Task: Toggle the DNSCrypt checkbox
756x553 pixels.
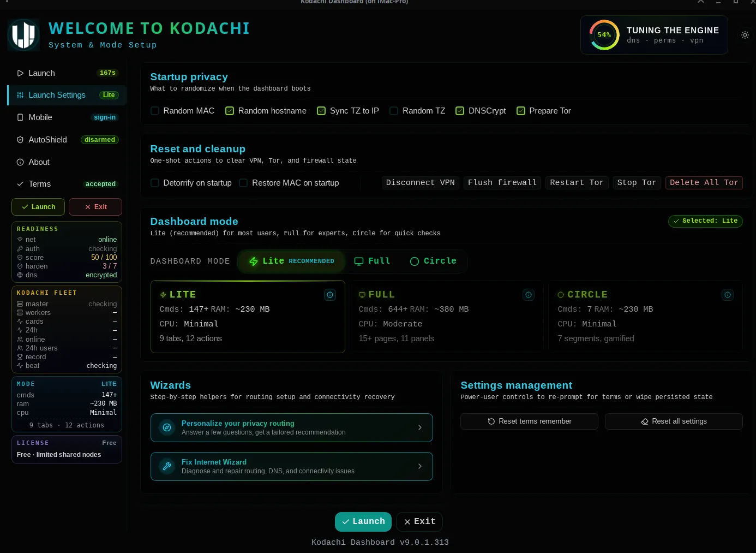Action: point(460,111)
